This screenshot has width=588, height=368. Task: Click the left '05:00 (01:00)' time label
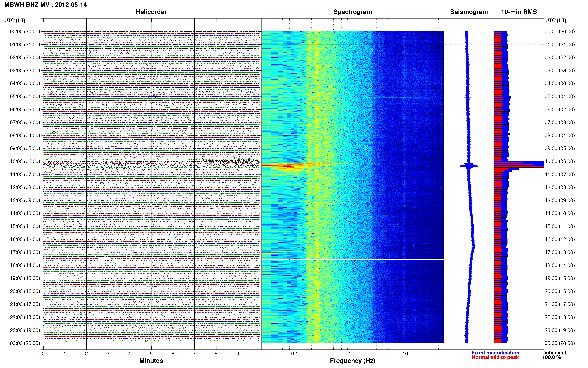point(25,96)
